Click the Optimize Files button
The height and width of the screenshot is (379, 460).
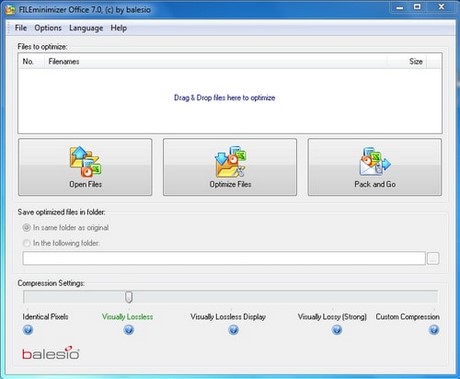(230, 167)
